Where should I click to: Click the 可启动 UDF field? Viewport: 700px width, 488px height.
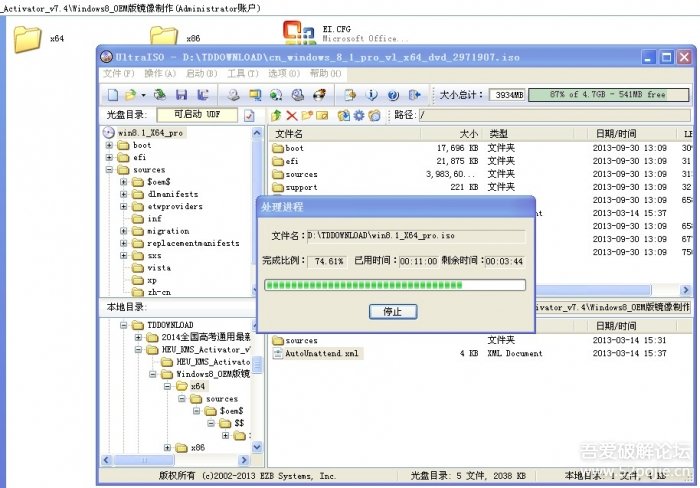point(197,115)
